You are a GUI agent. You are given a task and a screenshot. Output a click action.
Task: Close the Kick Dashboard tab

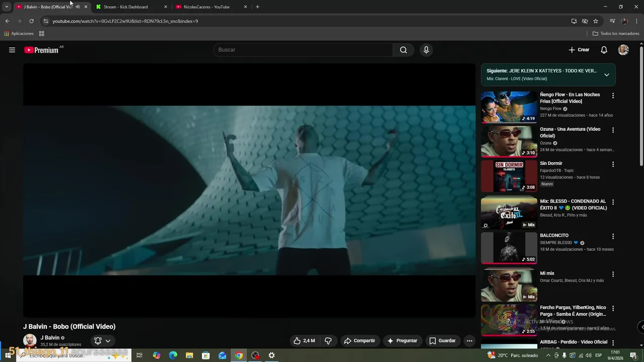[x=166, y=7]
